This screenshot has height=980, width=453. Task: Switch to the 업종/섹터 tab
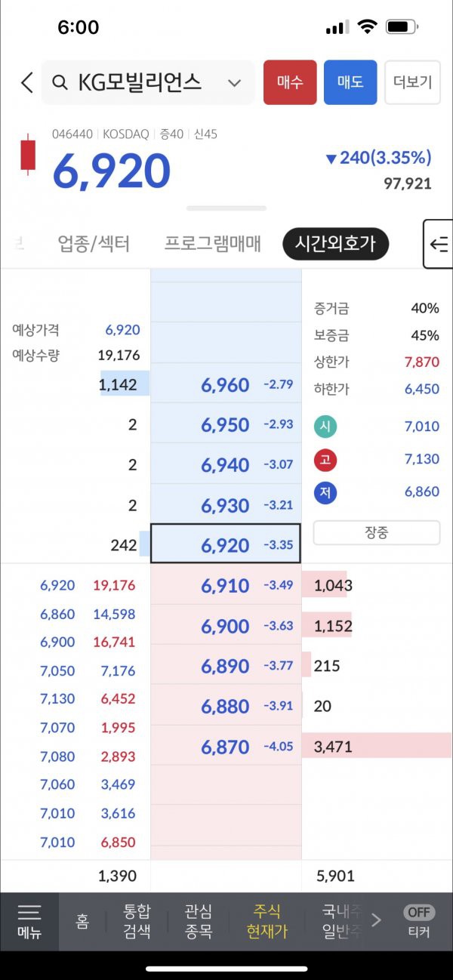point(94,244)
